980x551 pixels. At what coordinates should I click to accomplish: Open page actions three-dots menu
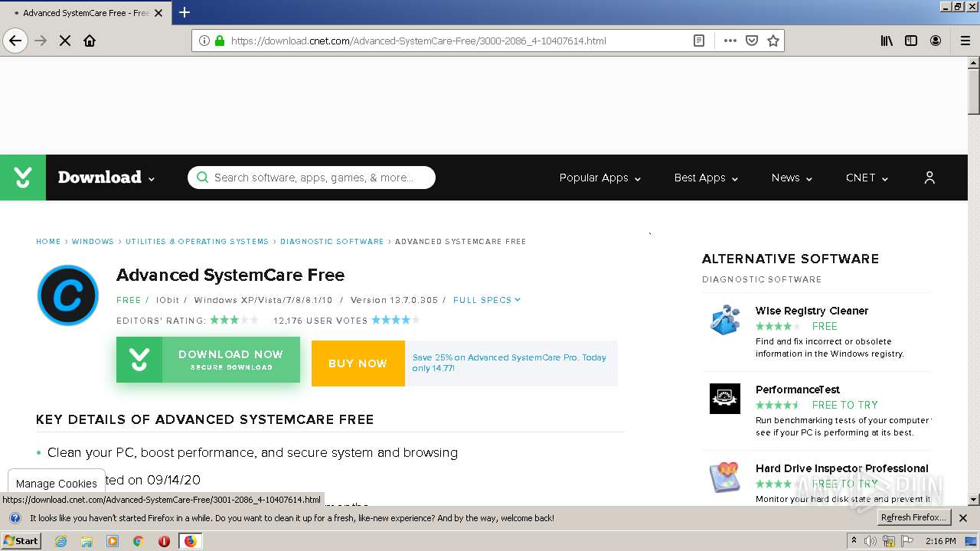[x=730, y=41]
